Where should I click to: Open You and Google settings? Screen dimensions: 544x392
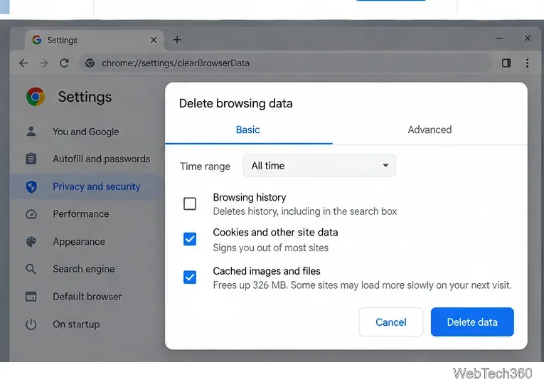(x=86, y=132)
